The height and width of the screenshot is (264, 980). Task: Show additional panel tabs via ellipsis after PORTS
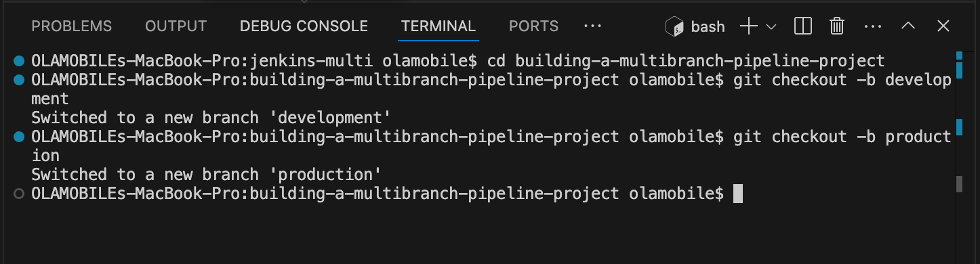592,26
